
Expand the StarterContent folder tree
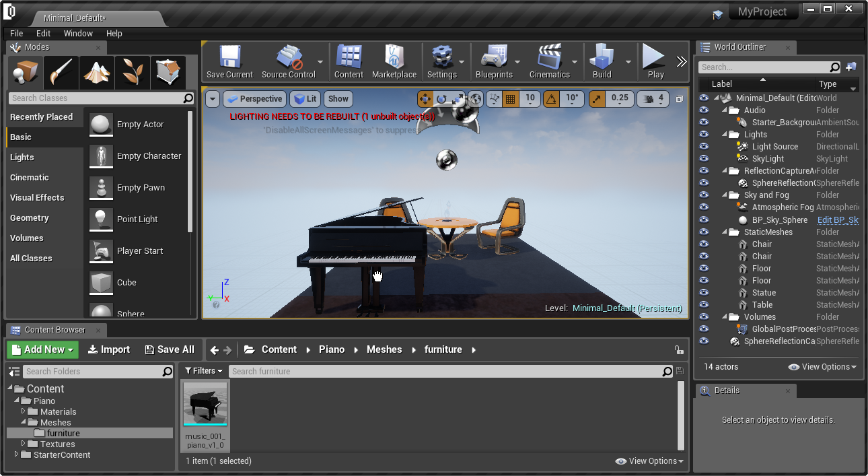pyautogui.click(x=17, y=455)
